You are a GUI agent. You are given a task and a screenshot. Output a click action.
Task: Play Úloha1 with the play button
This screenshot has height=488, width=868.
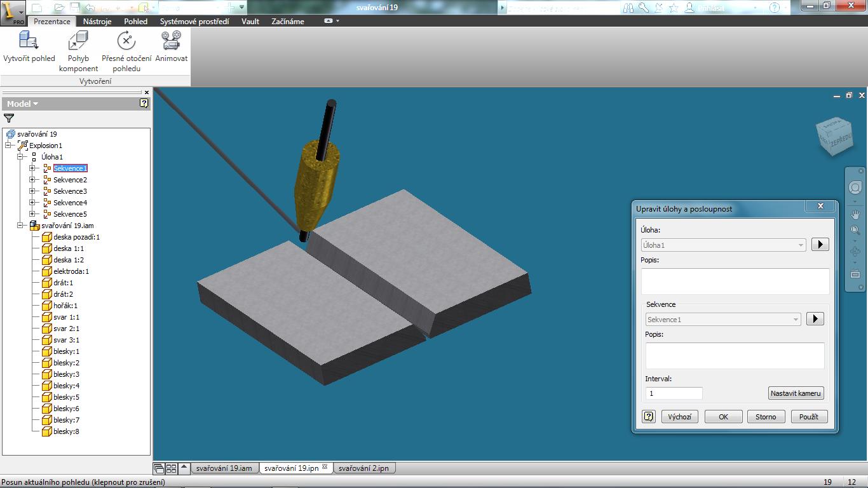pyautogui.click(x=820, y=245)
